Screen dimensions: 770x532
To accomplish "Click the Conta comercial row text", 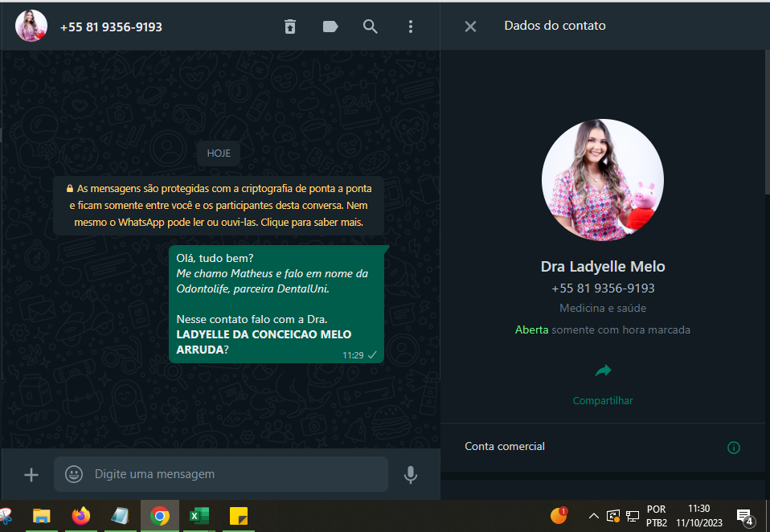I will click(504, 446).
